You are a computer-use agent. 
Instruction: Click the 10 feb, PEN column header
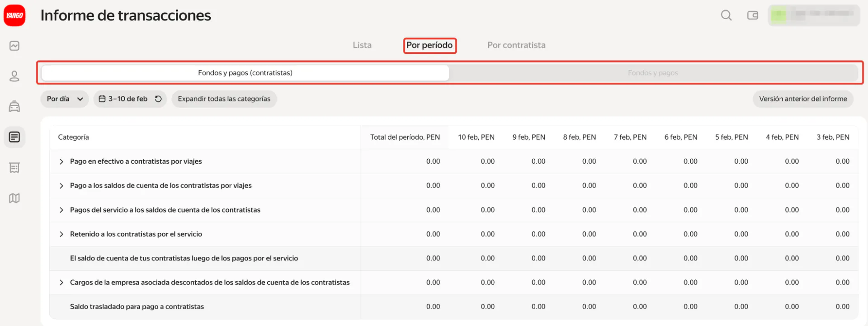(476, 137)
